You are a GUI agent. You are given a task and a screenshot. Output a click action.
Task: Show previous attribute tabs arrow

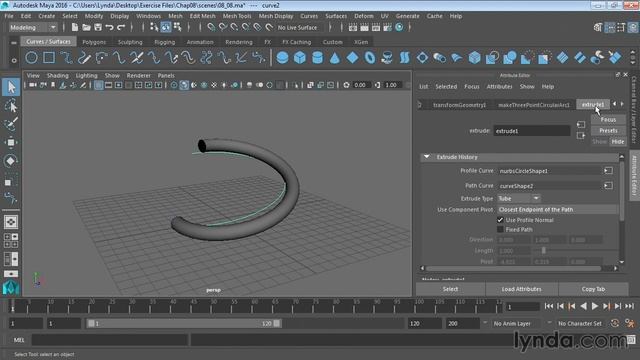click(614, 104)
